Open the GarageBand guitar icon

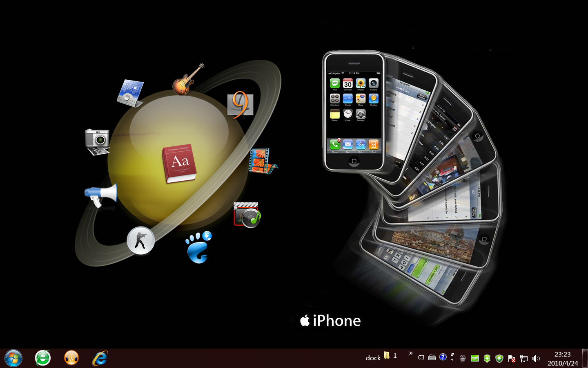coord(188,79)
